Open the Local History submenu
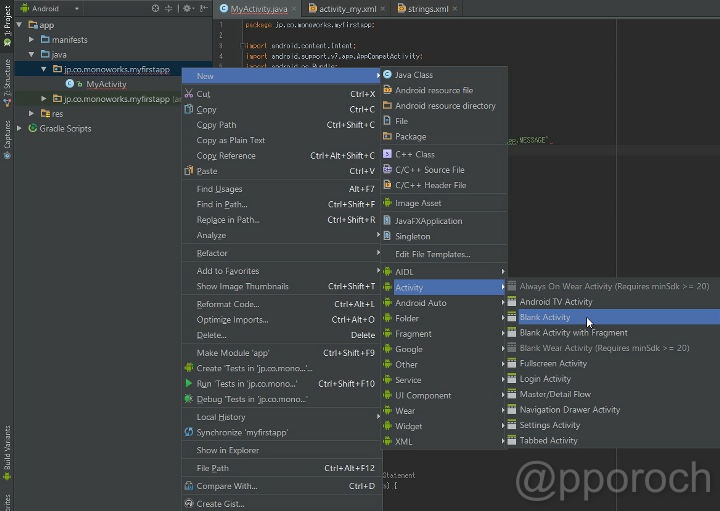Screen dimensions: 720x511 [281, 417]
